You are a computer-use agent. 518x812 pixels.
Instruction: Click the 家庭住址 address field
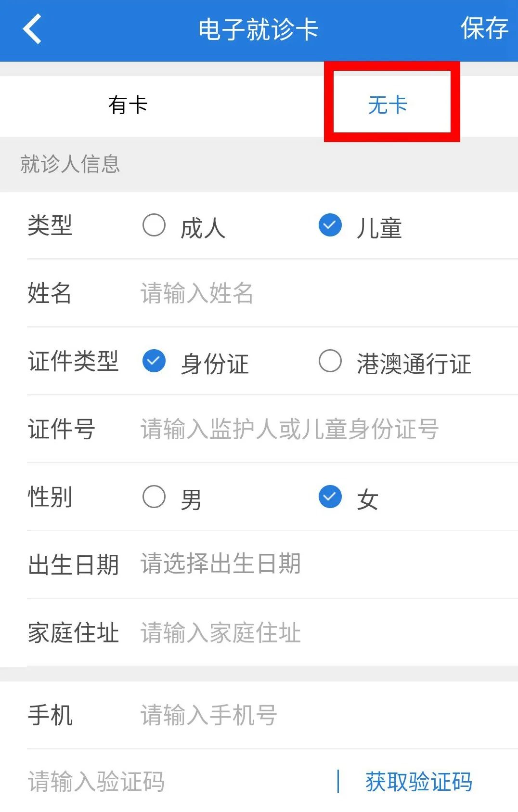coord(289,632)
